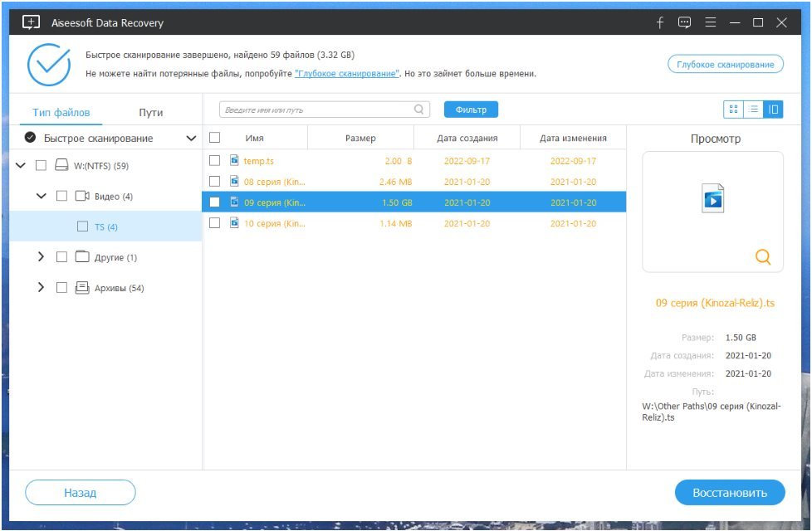Select the Тип файлов tab

pyautogui.click(x=61, y=112)
